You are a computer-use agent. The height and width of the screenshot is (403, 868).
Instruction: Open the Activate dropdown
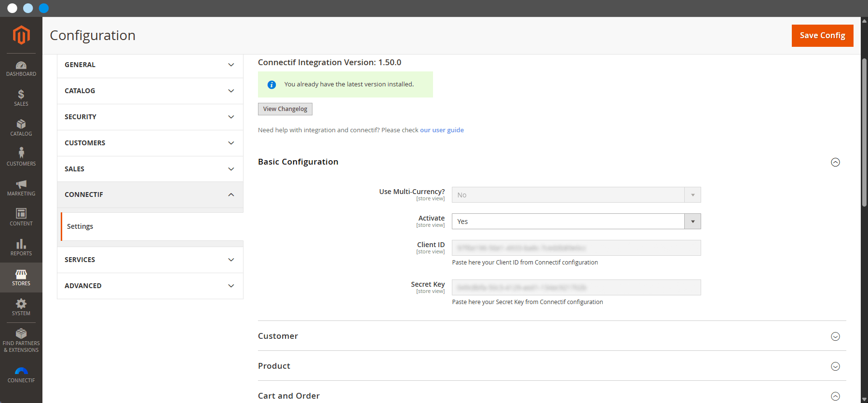[576, 222]
